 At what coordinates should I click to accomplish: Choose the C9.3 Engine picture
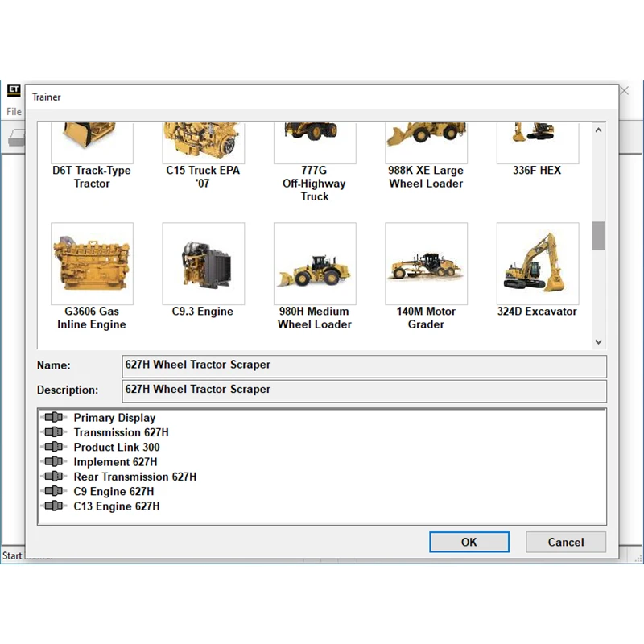pos(204,263)
